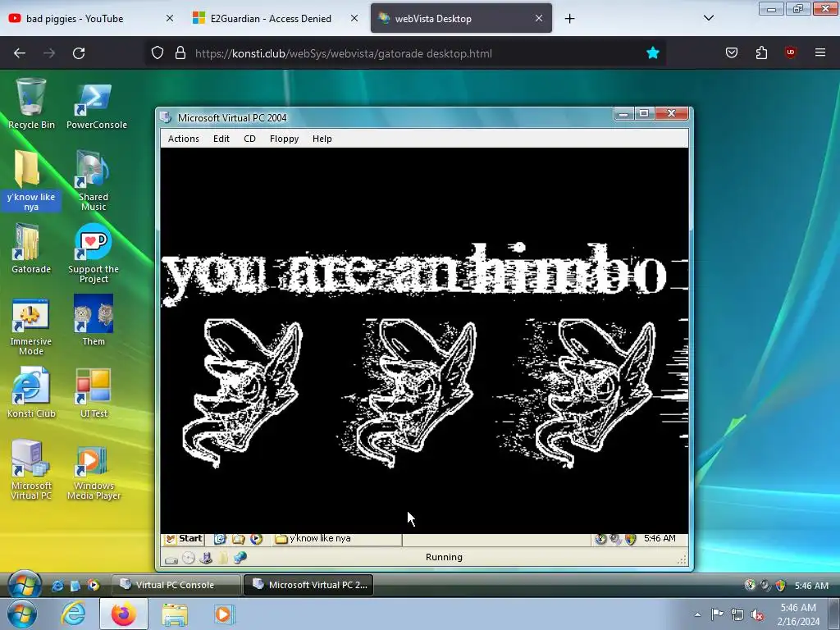
Task: Click the floppy drive status icon
Action: [206, 558]
